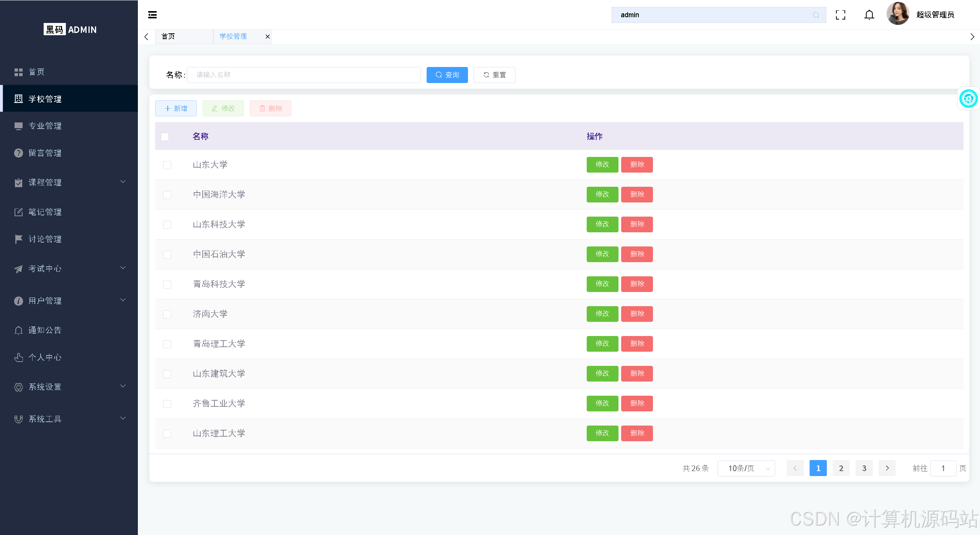Click the 笔记管理 edit icon in sidebar
This screenshot has width=980, height=535.
pos(18,212)
